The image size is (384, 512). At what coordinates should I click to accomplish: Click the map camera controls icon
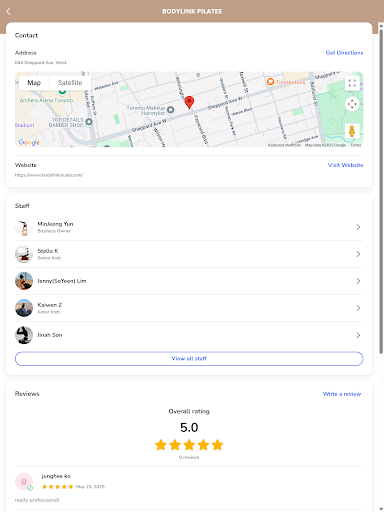pos(352,104)
